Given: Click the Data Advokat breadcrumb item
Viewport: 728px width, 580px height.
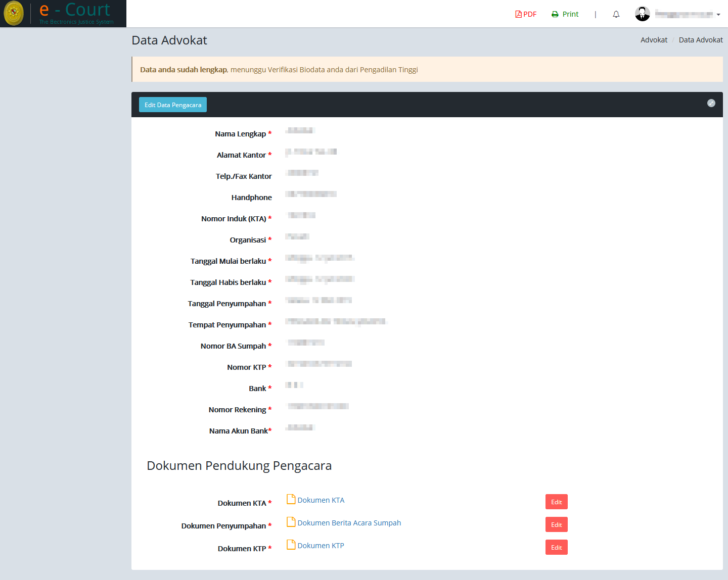Looking at the screenshot, I should click(700, 40).
